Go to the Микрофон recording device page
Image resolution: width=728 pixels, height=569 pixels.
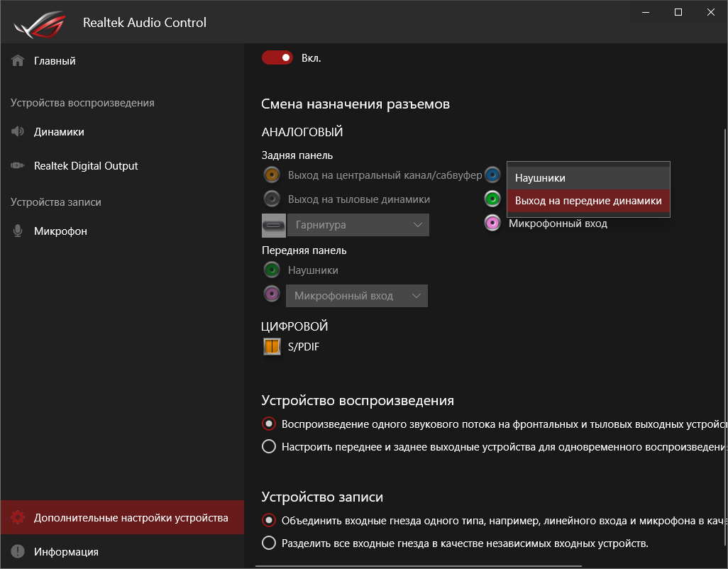pyautogui.click(x=60, y=231)
